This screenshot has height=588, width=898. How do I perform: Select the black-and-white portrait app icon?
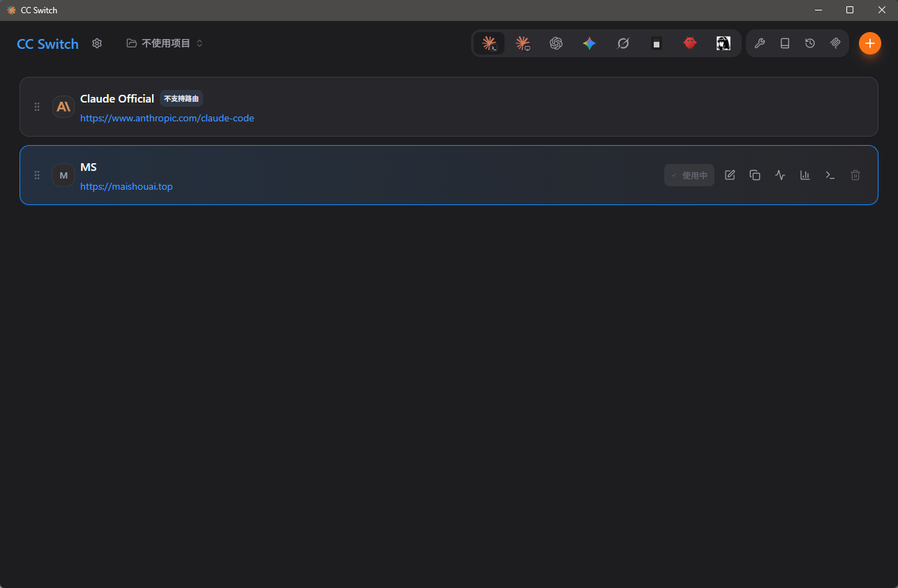(x=724, y=43)
